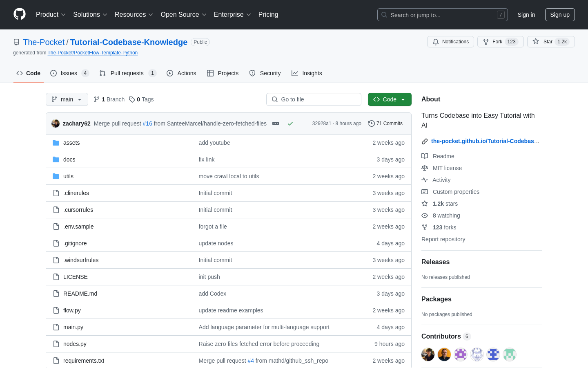The width and height of the screenshot is (588, 368).
Task: Expand the Product menu
Action: point(51,14)
